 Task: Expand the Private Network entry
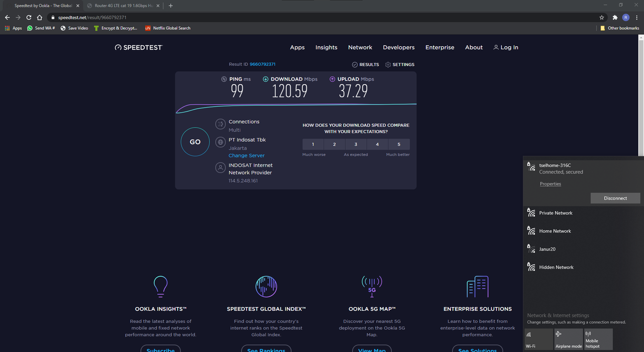pos(555,213)
